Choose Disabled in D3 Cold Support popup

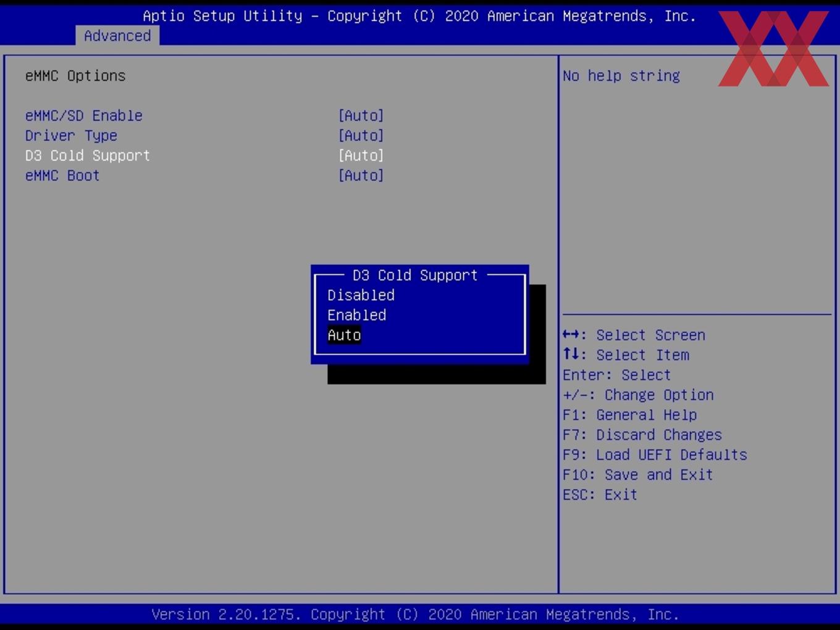[361, 295]
